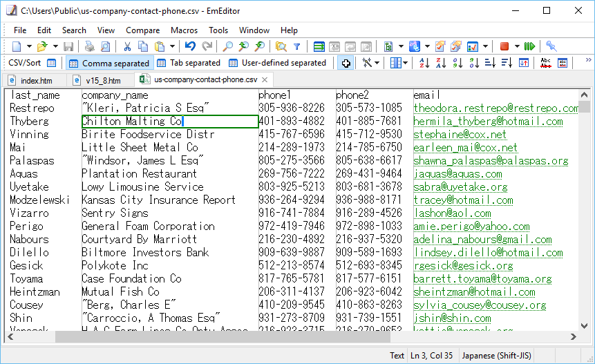The height and width of the screenshot is (364, 595).
Task: Click the magic wand adjust separators icon
Action: tap(367, 63)
